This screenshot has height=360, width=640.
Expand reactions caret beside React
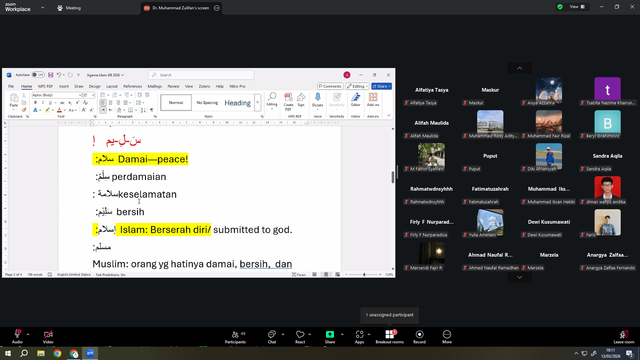310,334
